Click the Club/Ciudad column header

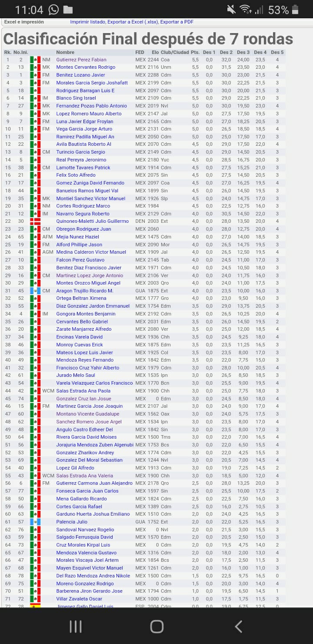tap(175, 52)
